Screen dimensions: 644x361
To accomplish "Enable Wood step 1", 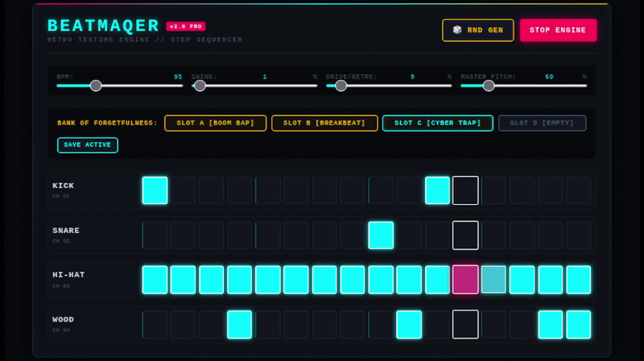I will (x=155, y=325).
